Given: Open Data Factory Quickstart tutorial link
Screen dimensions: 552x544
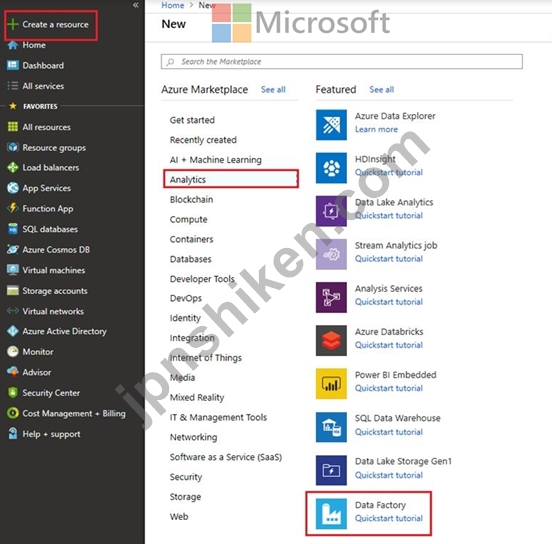Looking at the screenshot, I should 389,518.
